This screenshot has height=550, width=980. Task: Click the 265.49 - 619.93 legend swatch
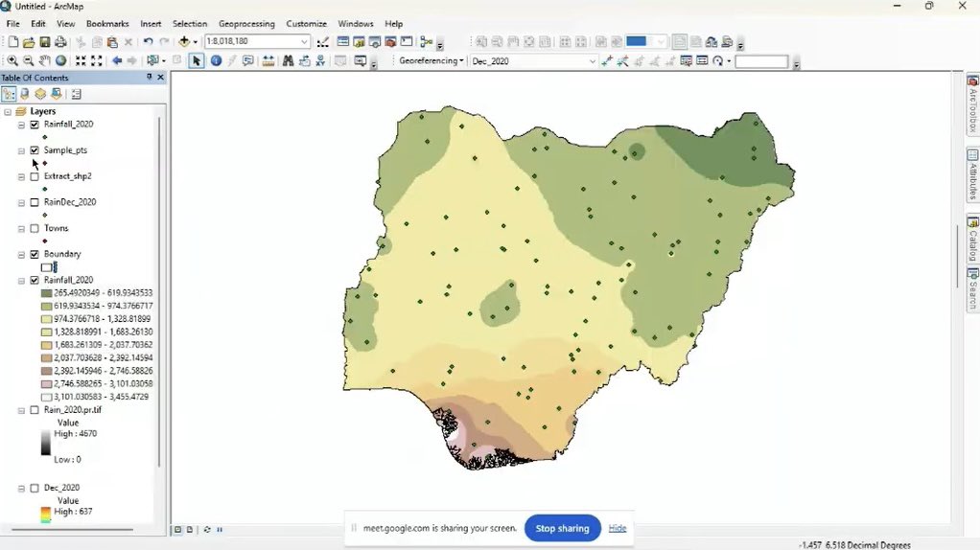[46, 293]
